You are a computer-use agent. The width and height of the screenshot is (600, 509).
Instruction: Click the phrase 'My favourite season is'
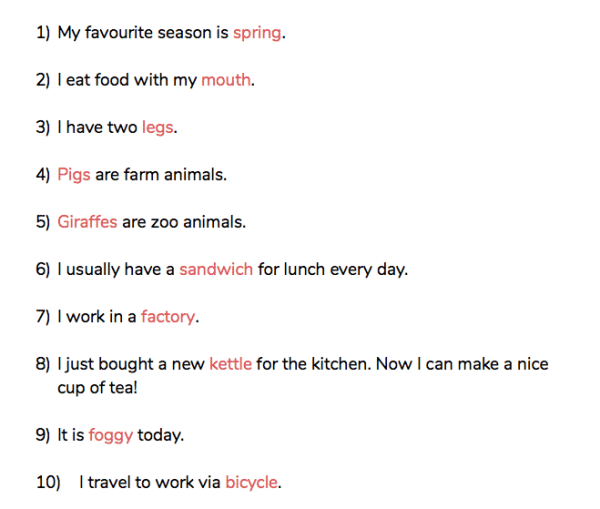click(143, 34)
